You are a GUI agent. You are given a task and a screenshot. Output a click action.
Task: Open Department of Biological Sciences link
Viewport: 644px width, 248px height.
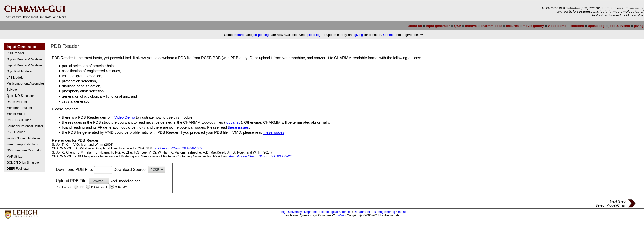pos(328,212)
